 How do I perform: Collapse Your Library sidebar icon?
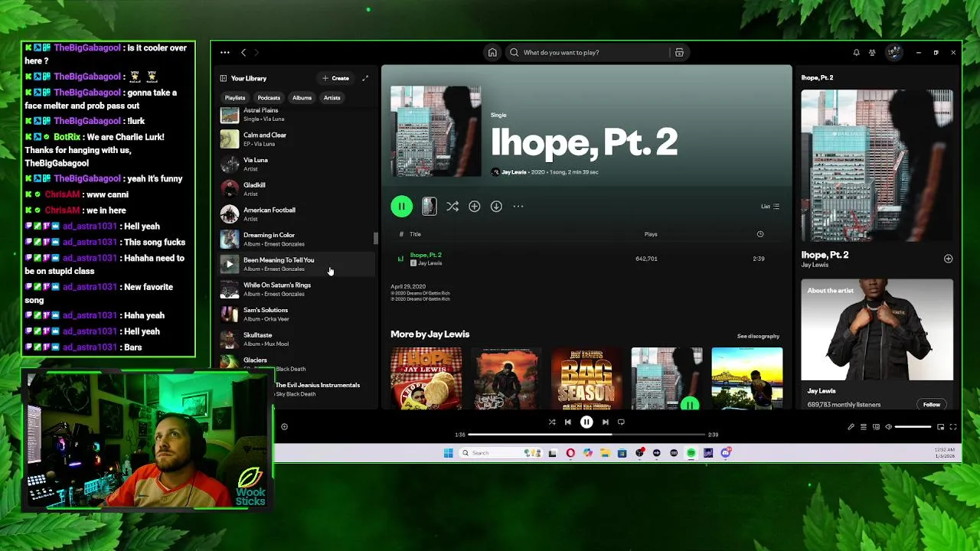[x=224, y=78]
